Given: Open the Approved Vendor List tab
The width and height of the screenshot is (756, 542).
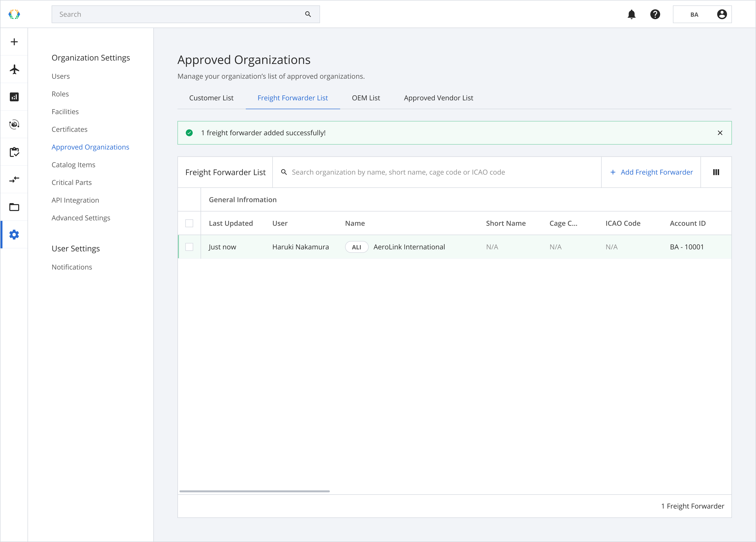Looking at the screenshot, I should pyautogui.click(x=438, y=98).
